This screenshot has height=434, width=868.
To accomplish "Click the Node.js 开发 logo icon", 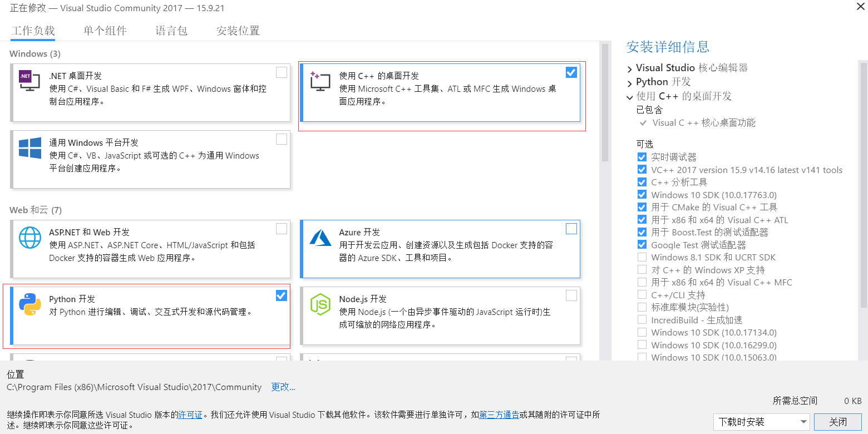I will tap(320, 305).
